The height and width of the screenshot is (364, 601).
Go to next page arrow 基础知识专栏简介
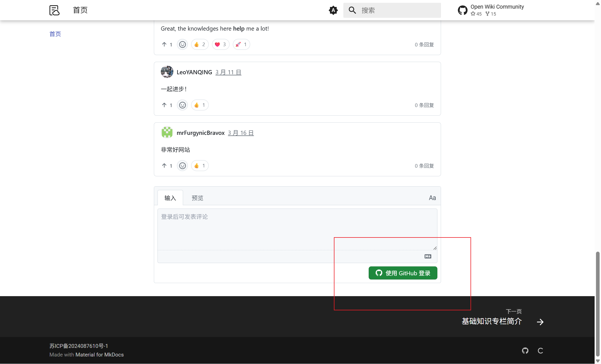540,322
